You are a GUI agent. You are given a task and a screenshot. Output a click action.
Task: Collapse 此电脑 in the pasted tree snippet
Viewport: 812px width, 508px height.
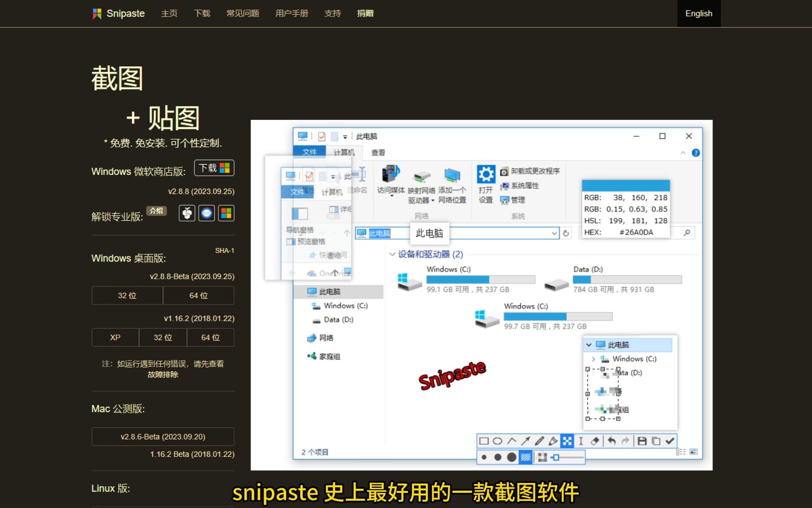pos(589,345)
